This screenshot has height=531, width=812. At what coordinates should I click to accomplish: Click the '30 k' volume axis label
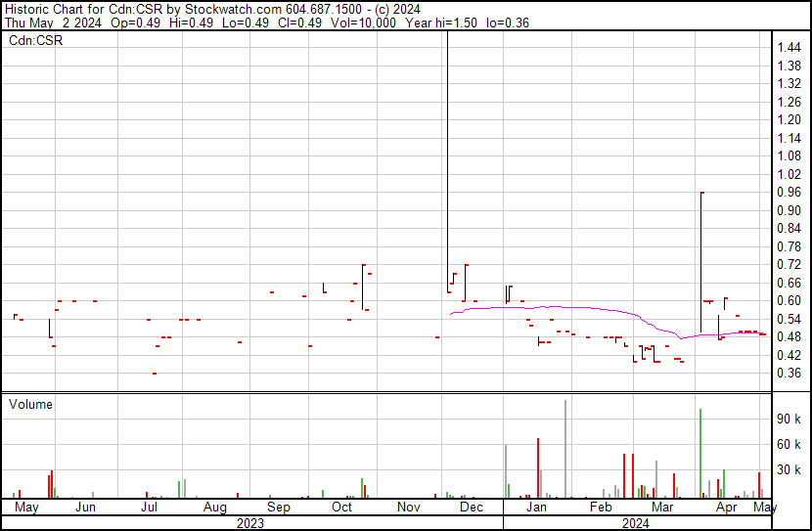(789, 469)
